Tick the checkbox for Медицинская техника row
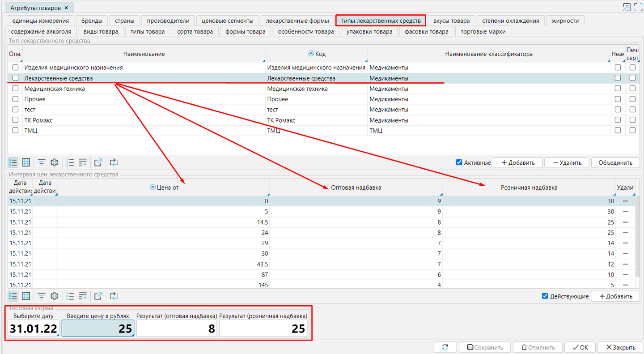Image resolution: width=644 pixels, height=354 pixels. coord(15,89)
